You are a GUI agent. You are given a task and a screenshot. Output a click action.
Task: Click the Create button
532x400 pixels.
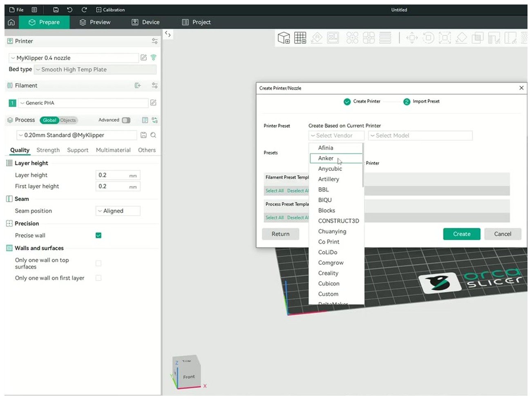462,234
